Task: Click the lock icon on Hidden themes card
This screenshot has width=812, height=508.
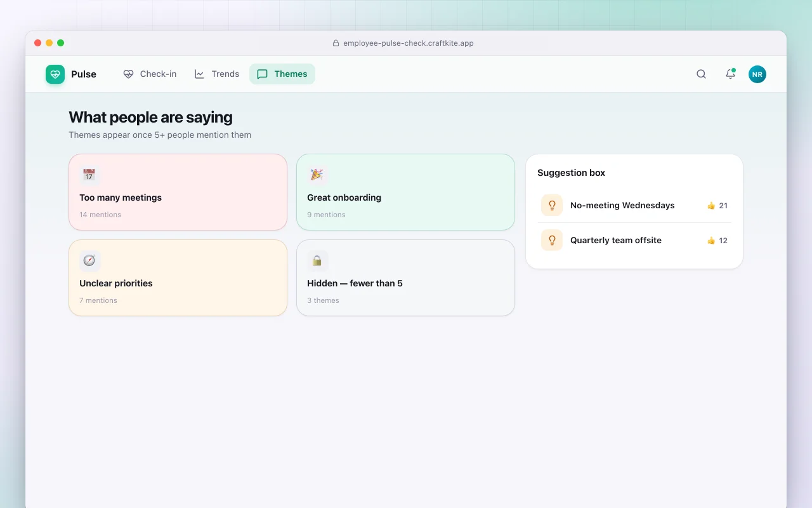Action: (317, 260)
